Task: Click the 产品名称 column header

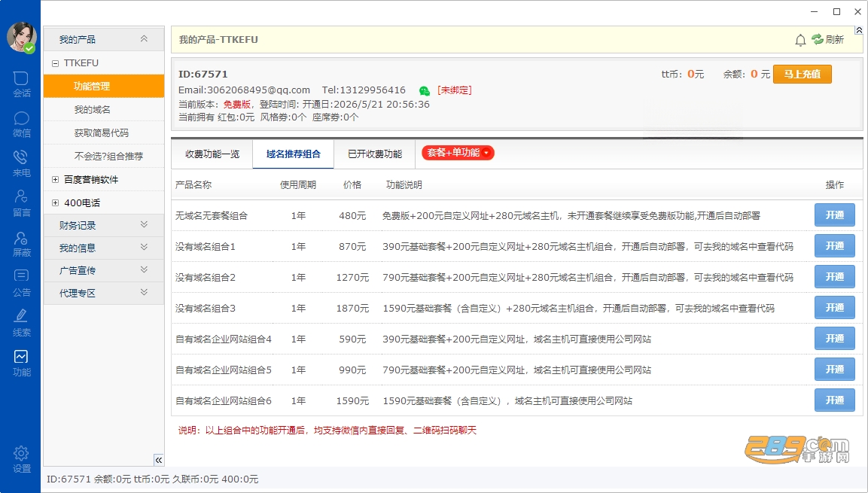Action: (x=193, y=185)
